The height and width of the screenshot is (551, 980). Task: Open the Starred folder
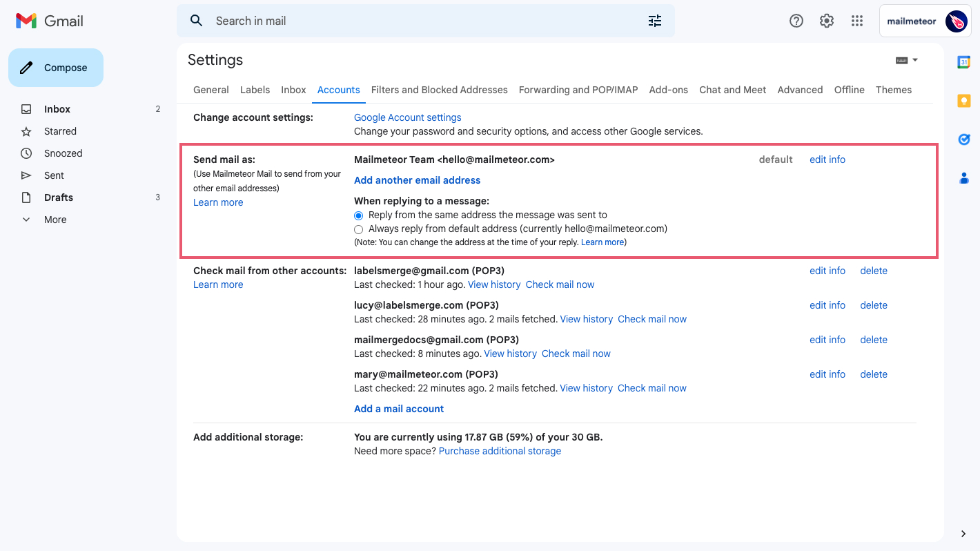[60, 131]
